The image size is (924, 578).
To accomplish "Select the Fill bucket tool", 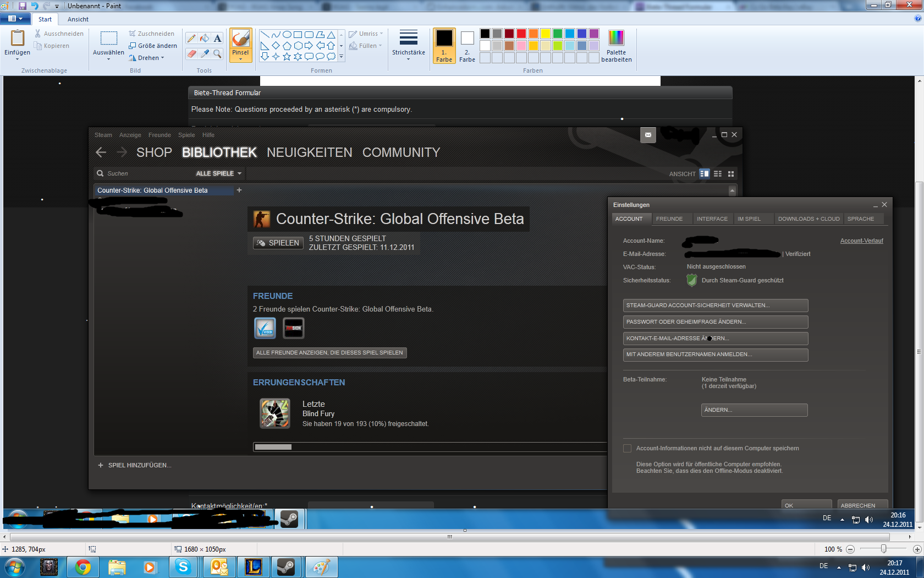I will (x=205, y=38).
